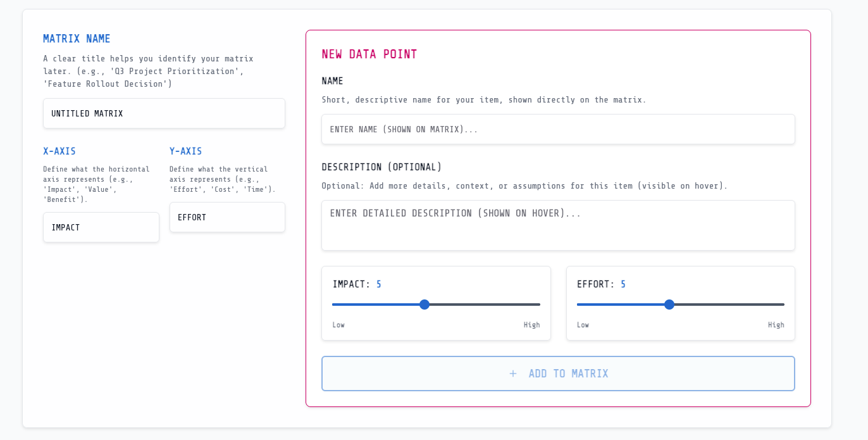Select the Effort slider handle
Image resolution: width=868 pixels, height=440 pixels.
click(669, 305)
